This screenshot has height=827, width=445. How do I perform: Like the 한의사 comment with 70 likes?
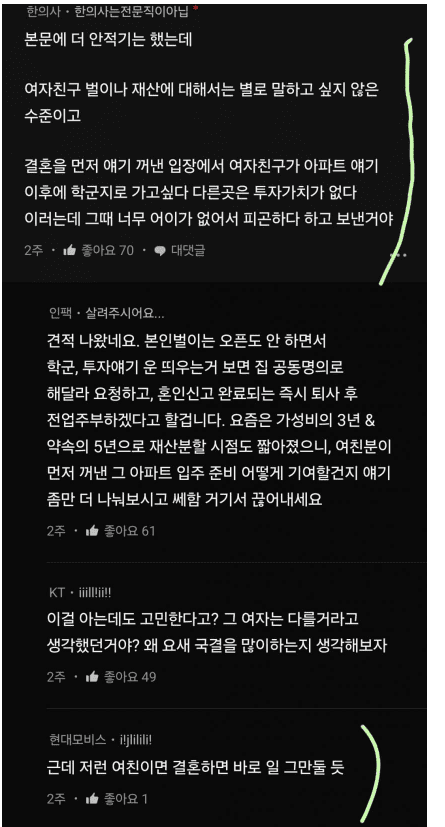click(69, 251)
